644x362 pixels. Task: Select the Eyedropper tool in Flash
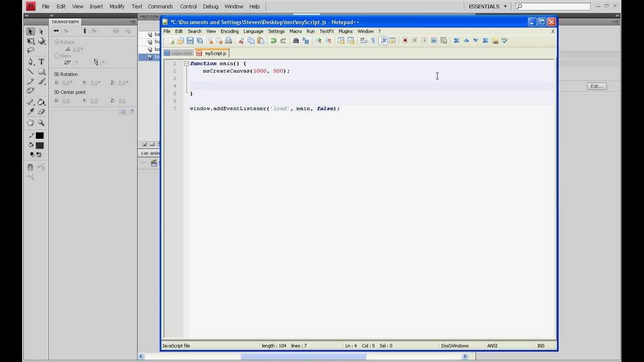(31, 112)
